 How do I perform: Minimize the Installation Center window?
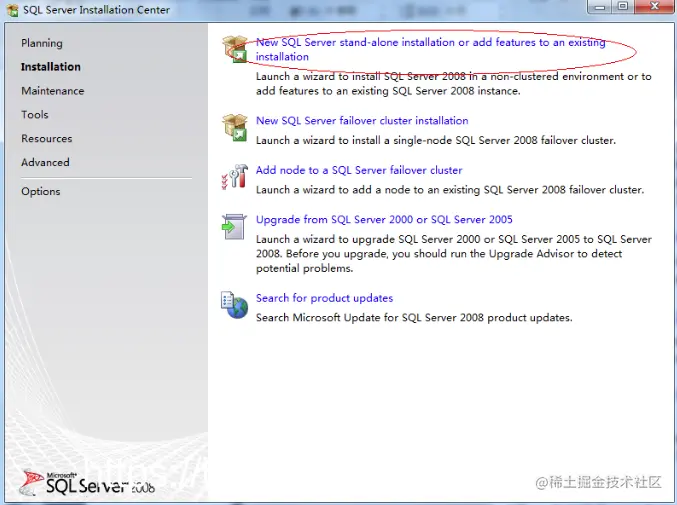coord(600,6)
